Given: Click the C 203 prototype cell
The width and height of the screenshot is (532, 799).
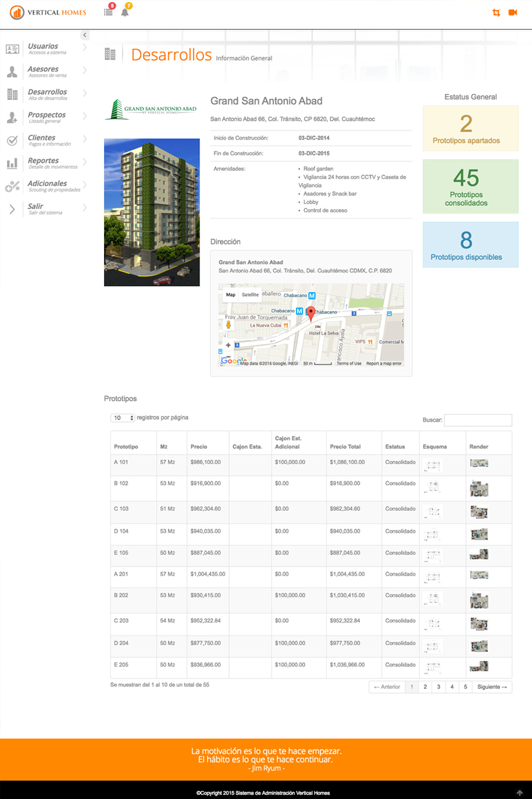Looking at the screenshot, I should [133, 624].
